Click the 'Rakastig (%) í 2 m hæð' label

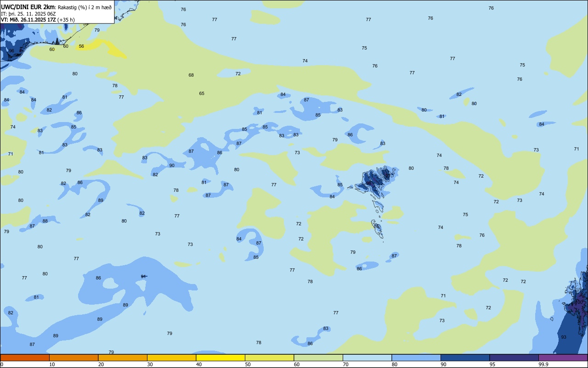[85, 7]
